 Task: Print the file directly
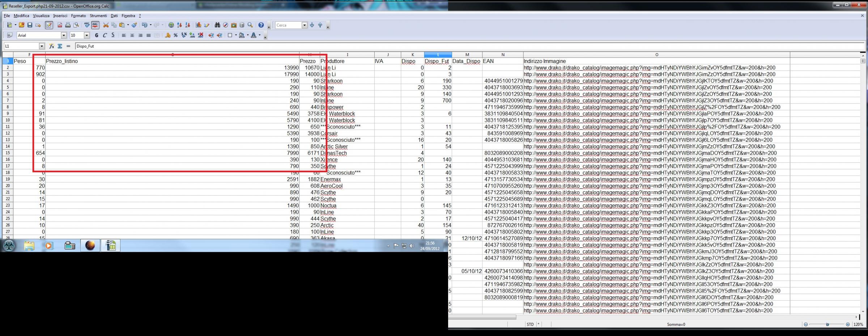pyautogui.click(x=68, y=25)
